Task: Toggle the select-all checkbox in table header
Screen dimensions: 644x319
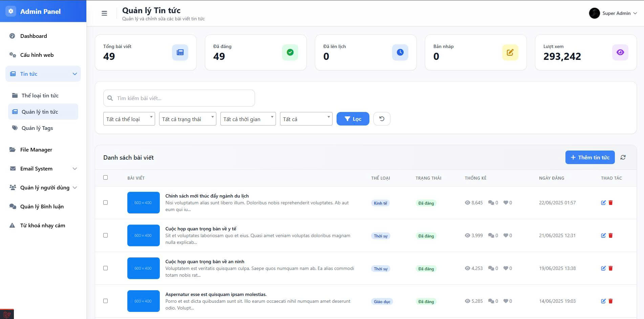Action: 105,178
